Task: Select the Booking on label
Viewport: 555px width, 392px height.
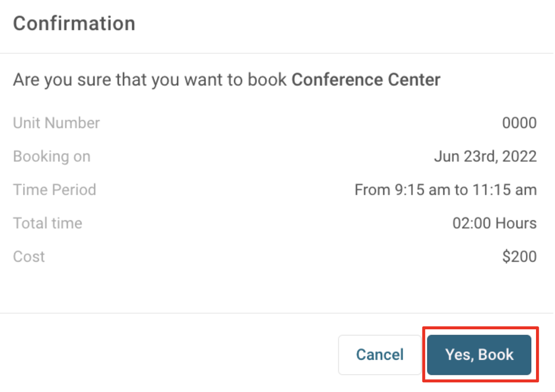Action: click(x=52, y=156)
